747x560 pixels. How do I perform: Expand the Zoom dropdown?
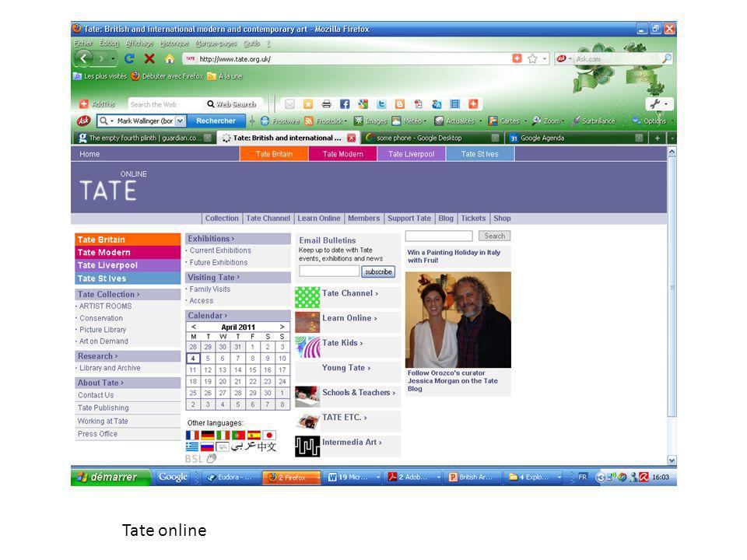click(x=563, y=121)
